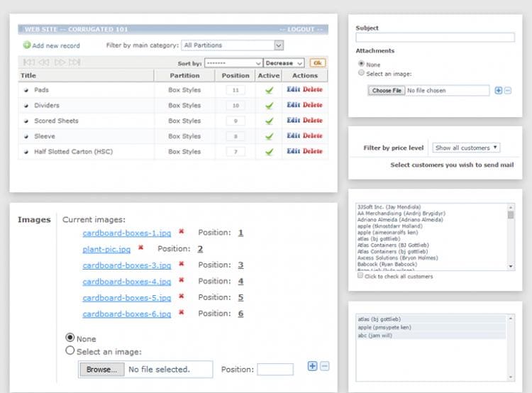532x393 pixels.
Task: Delete the Dividers record
Action: click(313, 105)
